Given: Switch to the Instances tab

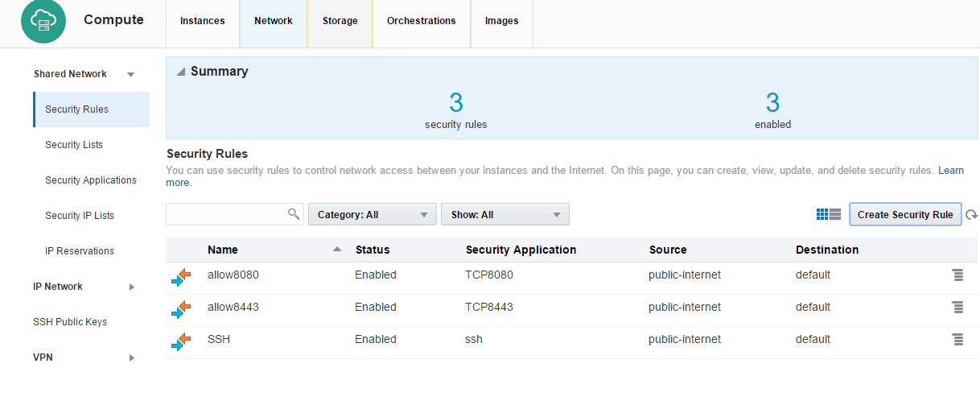Looking at the screenshot, I should pos(203,21).
